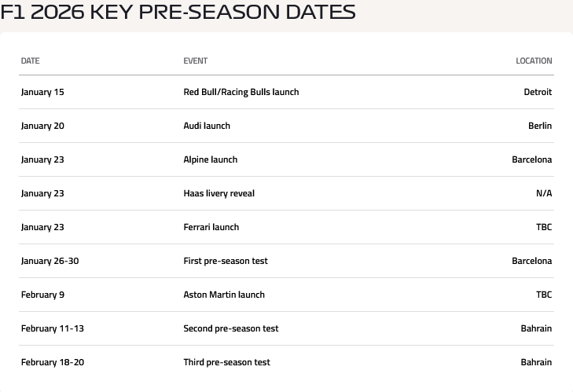573x392 pixels.
Task: Click the Haas livery reveal event
Action: [219, 193]
